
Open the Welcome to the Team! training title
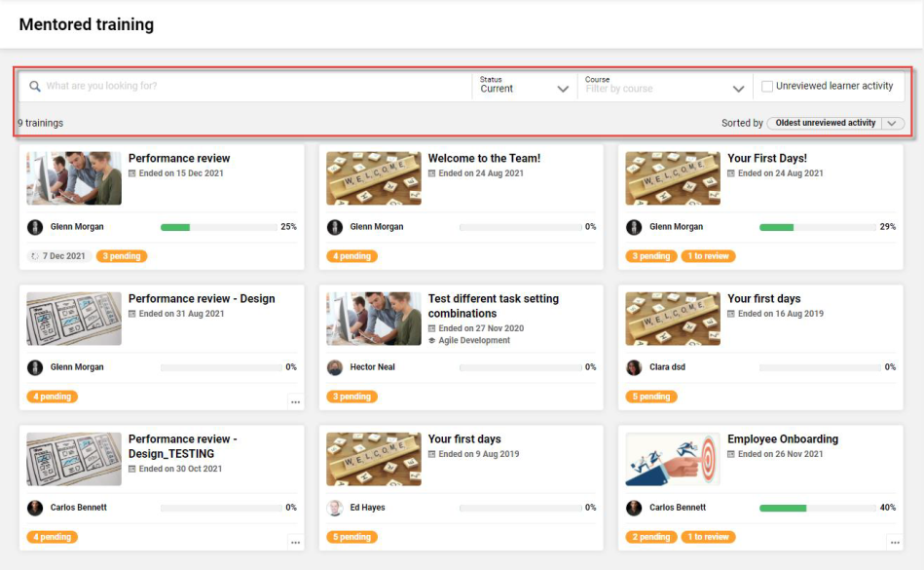point(484,158)
